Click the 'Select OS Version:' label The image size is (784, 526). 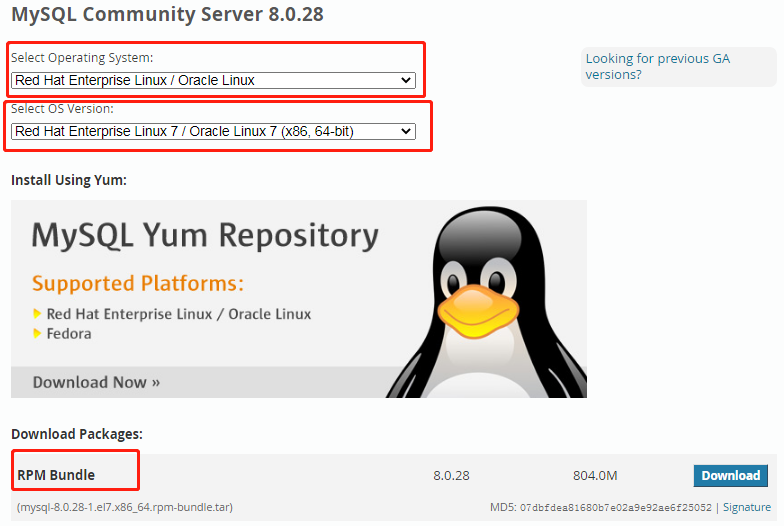pos(62,109)
